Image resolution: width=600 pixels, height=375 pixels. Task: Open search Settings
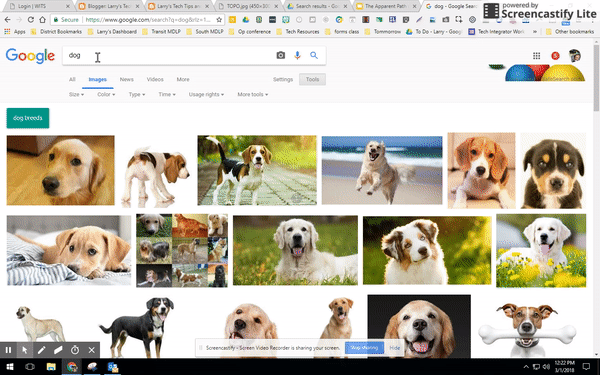pos(283,80)
